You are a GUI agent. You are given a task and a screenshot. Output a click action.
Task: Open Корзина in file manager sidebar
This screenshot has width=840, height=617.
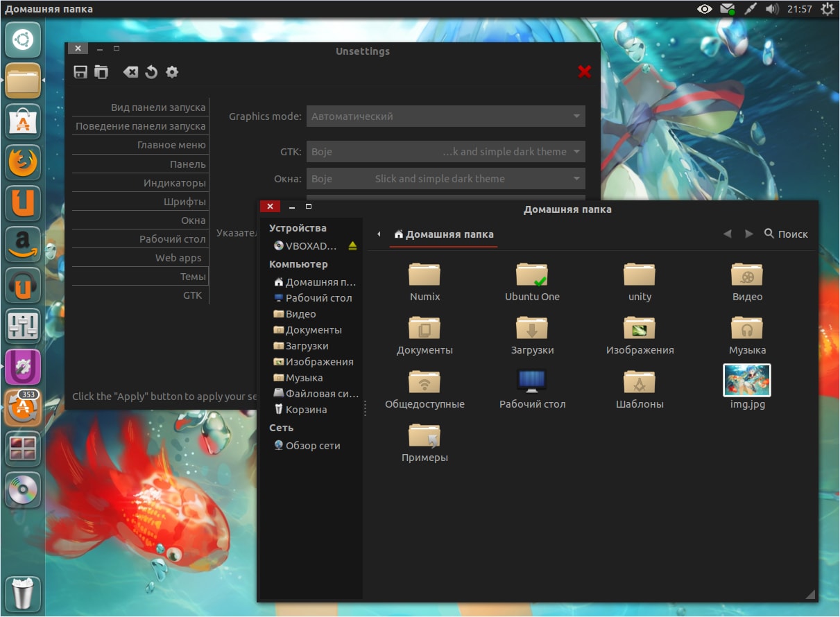coord(300,410)
